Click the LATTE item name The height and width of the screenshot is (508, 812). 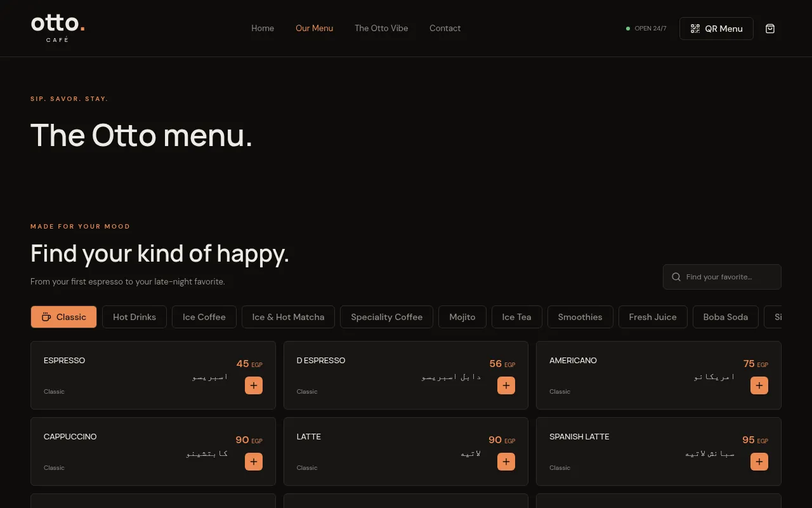pos(309,437)
